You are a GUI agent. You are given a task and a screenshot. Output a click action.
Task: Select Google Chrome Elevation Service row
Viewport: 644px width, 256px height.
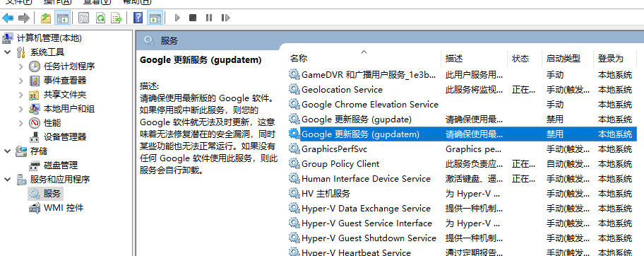[x=462, y=105]
